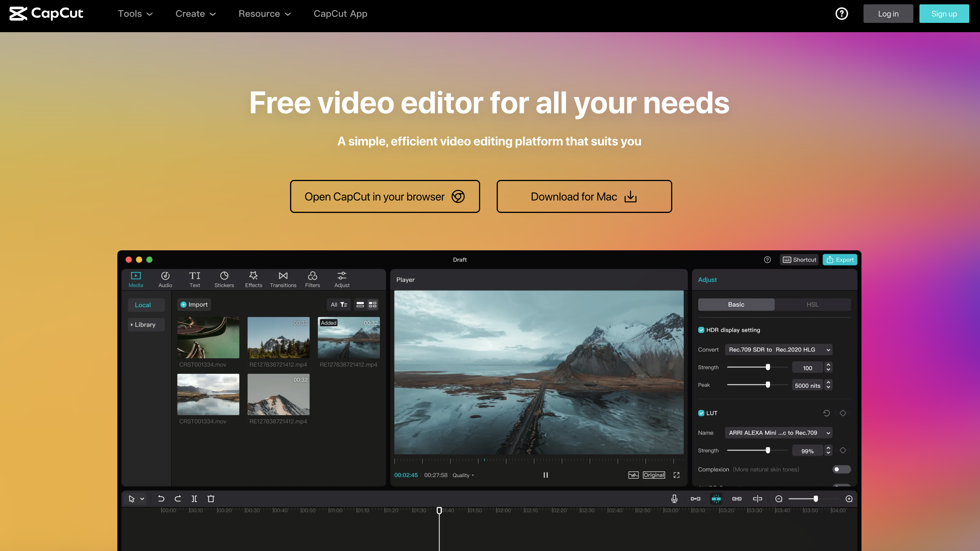Image resolution: width=980 pixels, height=551 pixels.
Task: Switch to the HSL tab
Action: [x=813, y=304]
